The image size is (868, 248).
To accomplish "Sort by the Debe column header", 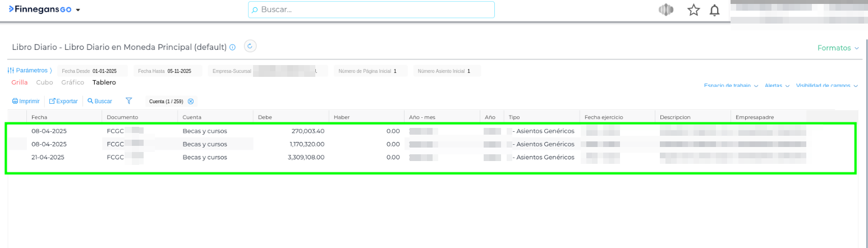I will [265, 117].
